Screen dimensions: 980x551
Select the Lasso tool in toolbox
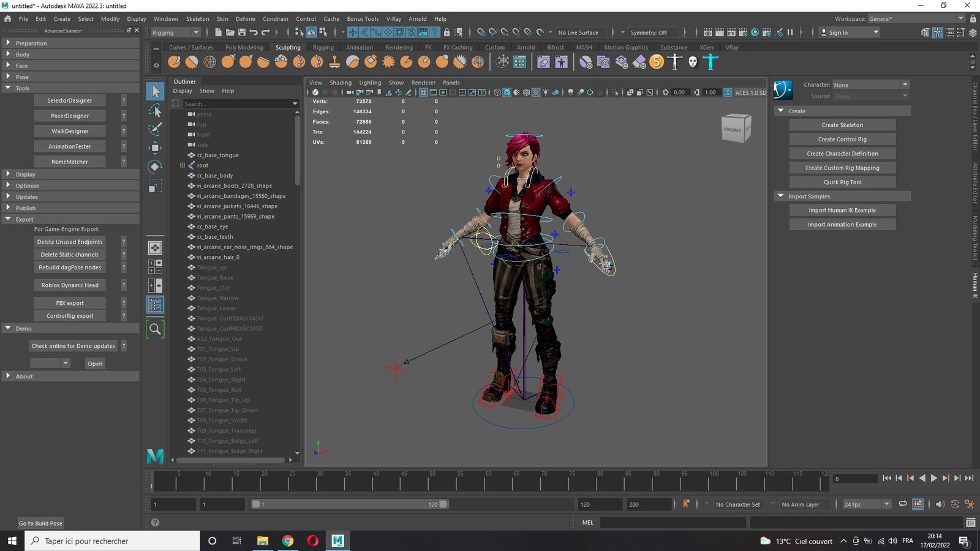click(156, 111)
